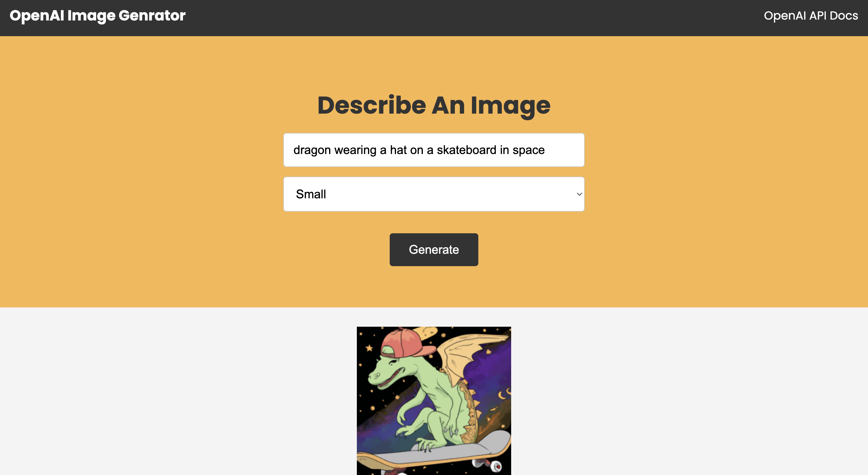Click the crescent moon in the image
Viewport: 868px width, 475px height.
pos(502,395)
